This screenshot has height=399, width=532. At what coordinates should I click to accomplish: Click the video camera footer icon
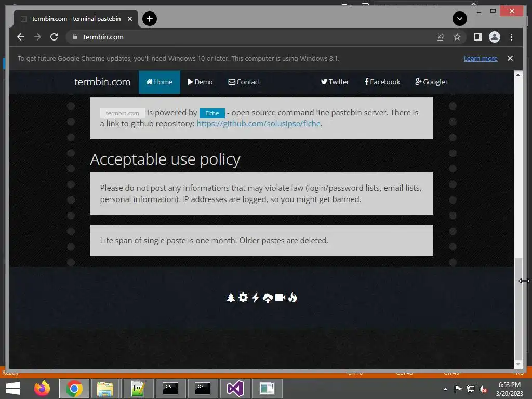tap(280, 298)
